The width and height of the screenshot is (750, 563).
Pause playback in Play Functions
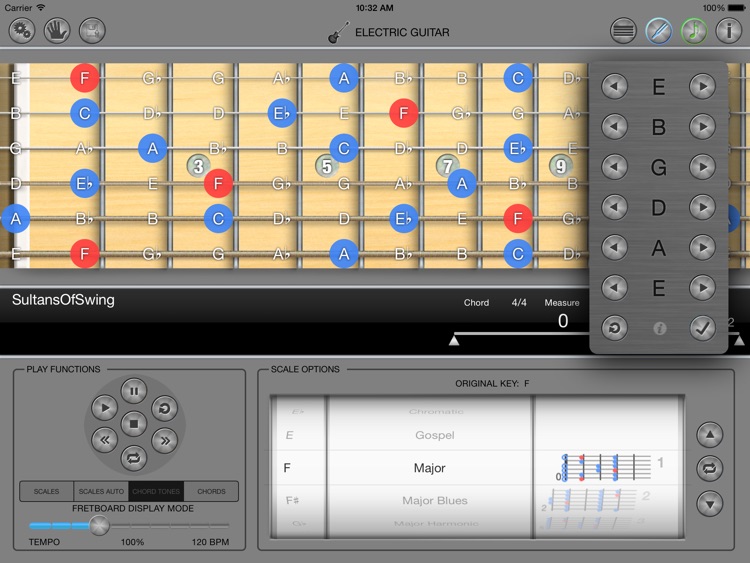[134, 391]
